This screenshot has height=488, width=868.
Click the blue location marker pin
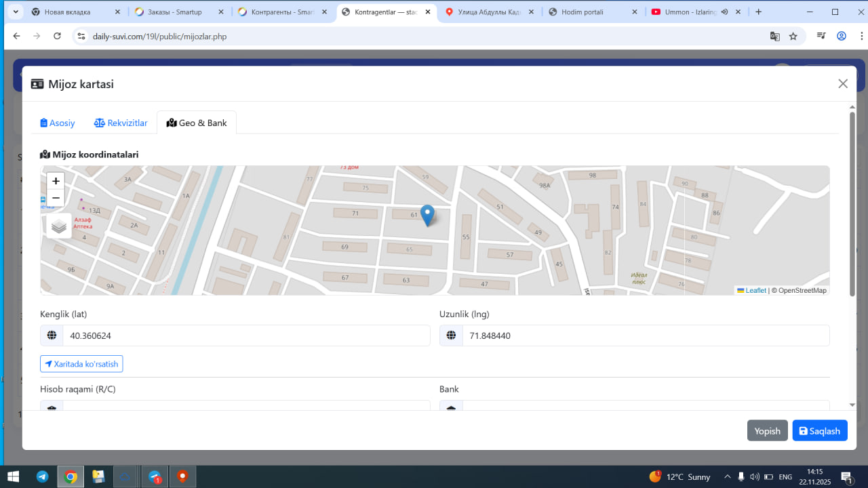(x=427, y=215)
